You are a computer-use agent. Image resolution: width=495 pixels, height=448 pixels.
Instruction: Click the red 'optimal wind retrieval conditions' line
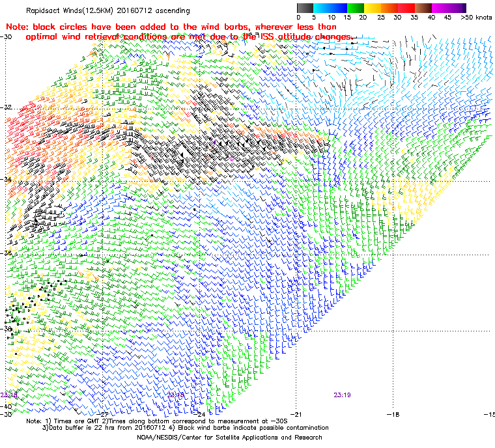189,37
